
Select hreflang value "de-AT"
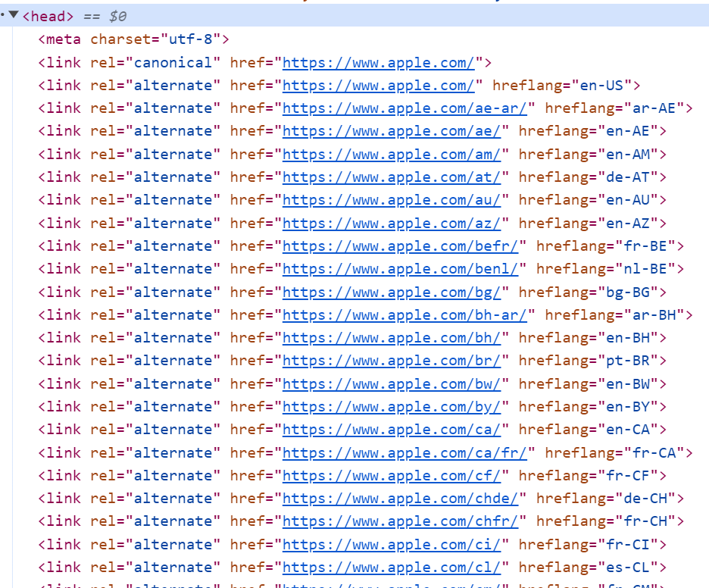tap(628, 177)
